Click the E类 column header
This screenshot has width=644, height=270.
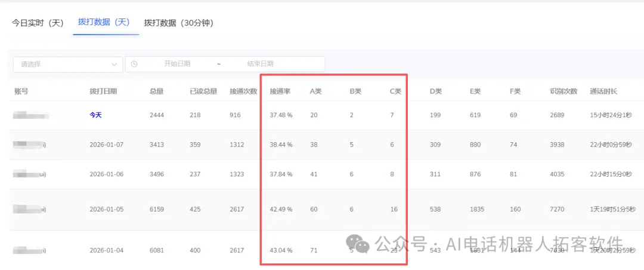(x=476, y=91)
